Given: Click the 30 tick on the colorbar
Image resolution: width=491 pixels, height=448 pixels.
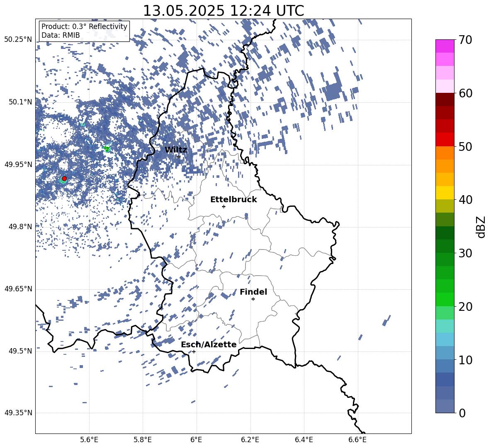Looking at the screenshot, I should click(x=465, y=253).
